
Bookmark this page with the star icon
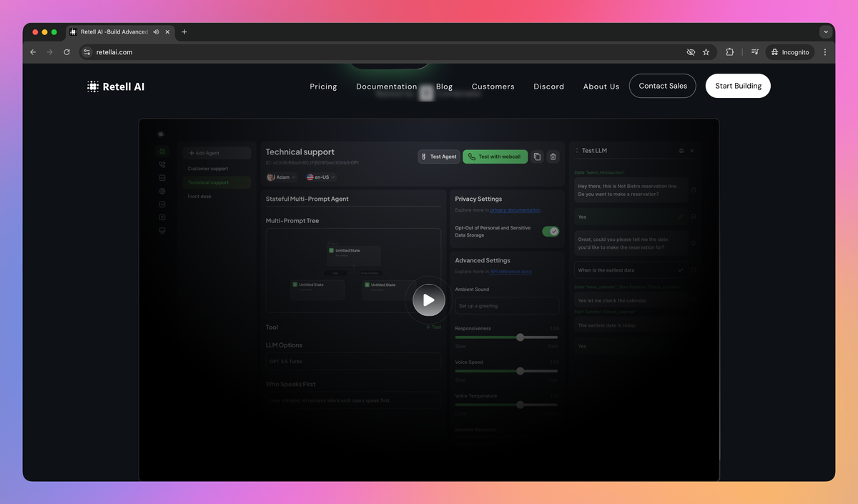tap(706, 52)
